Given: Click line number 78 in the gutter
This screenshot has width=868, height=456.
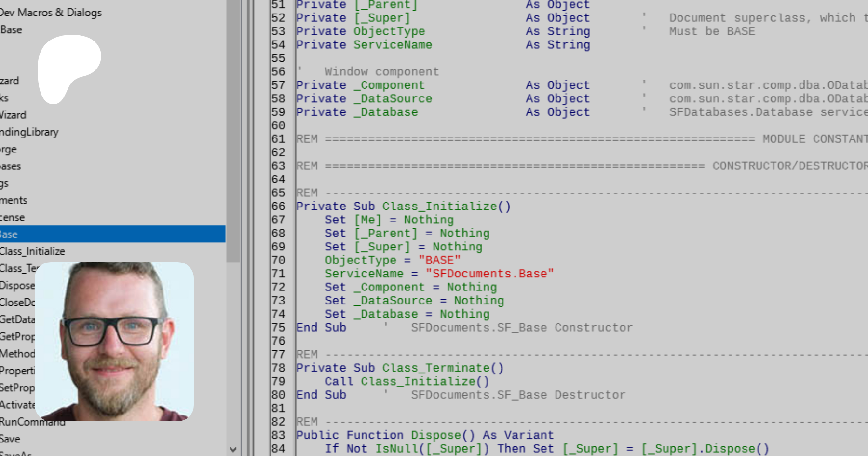Looking at the screenshot, I should point(278,368).
